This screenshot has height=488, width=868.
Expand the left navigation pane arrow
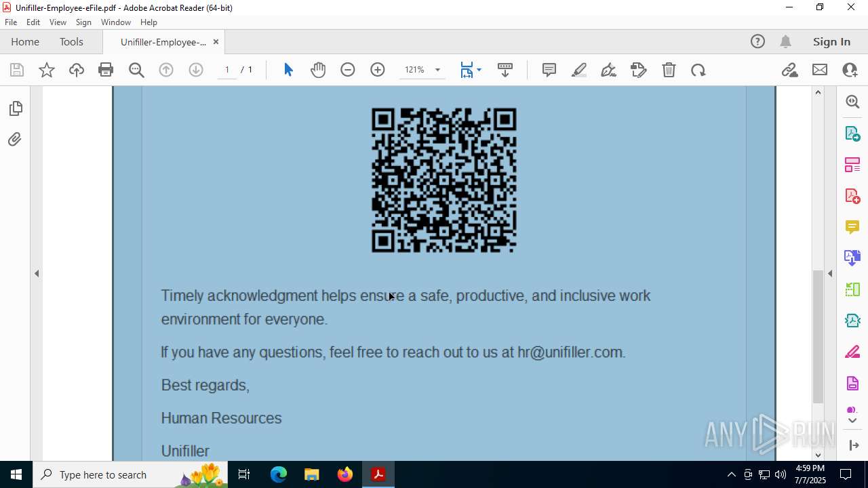point(37,274)
